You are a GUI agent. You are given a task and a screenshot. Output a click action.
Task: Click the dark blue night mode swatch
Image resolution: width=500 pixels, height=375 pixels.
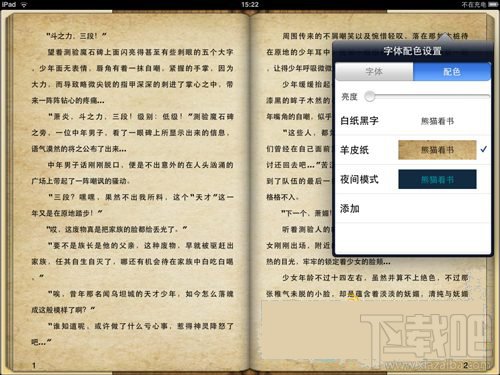click(437, 179)
